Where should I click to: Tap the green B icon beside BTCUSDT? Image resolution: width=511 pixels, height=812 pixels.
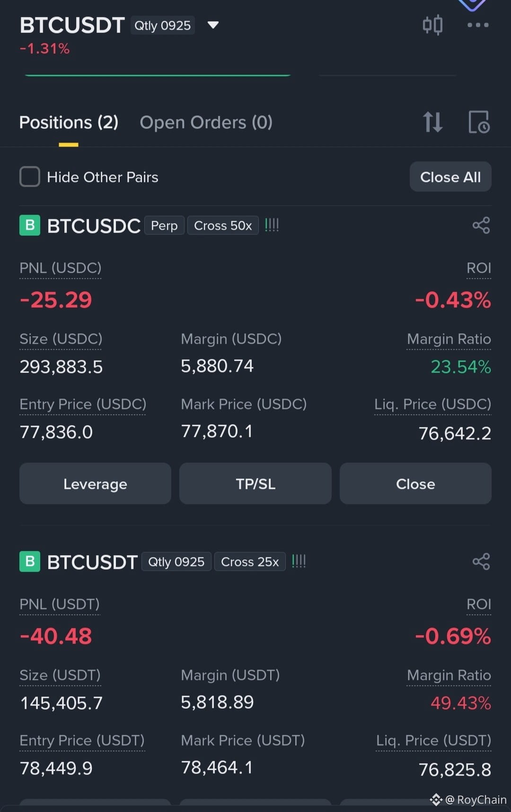(x=30, y=561)
